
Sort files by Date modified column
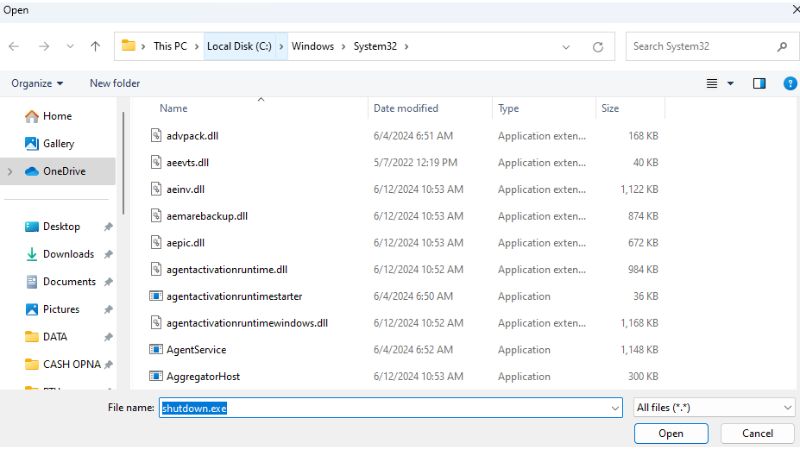coord(405,108)
